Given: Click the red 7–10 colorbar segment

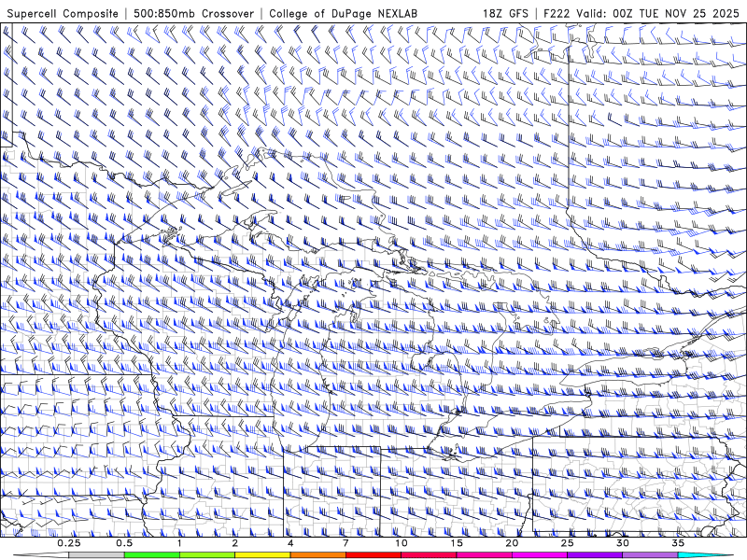Looking at the screenshot, I should tap(373, 555).
